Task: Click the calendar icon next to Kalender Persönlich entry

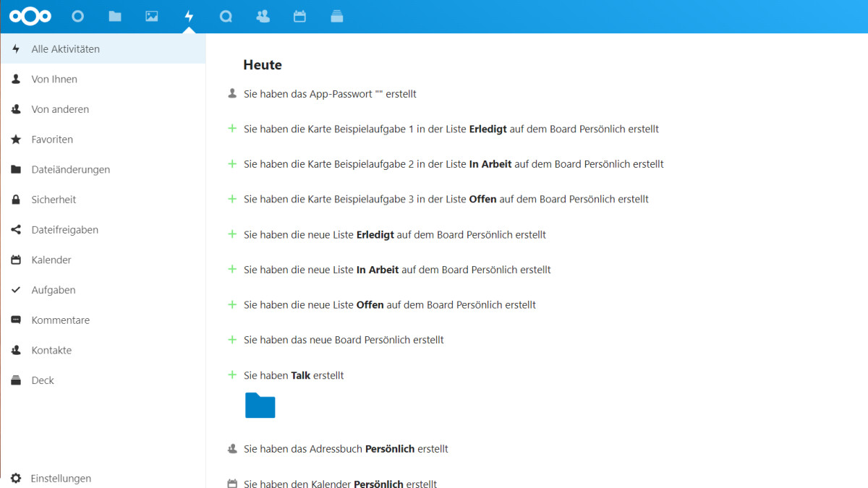Action: pyautogui.click(x=232, y=484)
